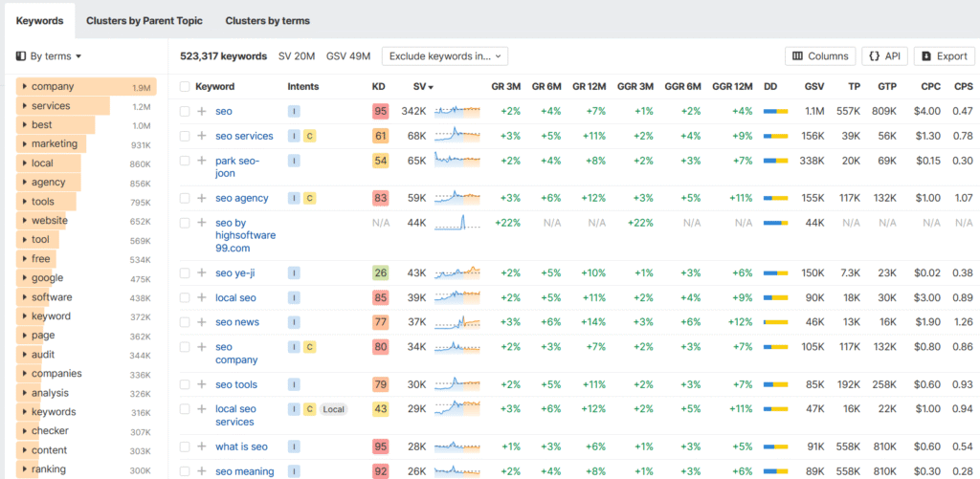
Task: Switch to 'Clusters by terms' tab
Action: tap(267, 20)
